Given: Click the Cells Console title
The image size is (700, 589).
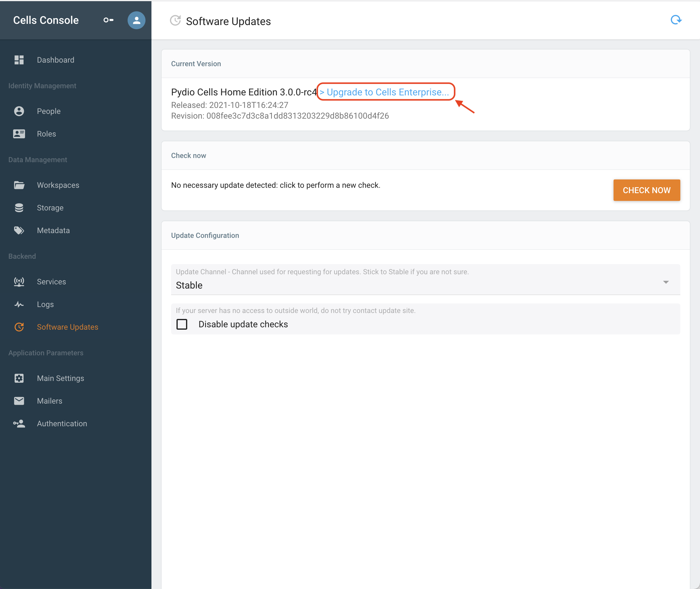Looking at the screenshot, I should [x=46, y=20].
